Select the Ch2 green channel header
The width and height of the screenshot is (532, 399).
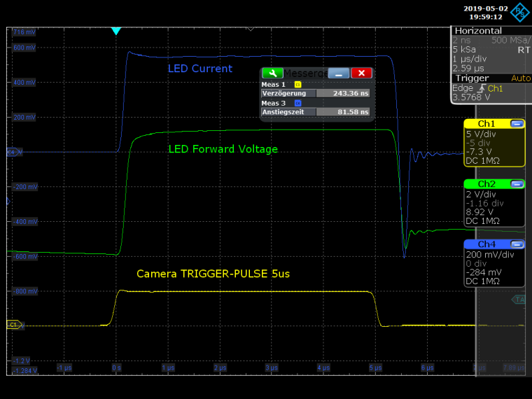tap(486, 184)
